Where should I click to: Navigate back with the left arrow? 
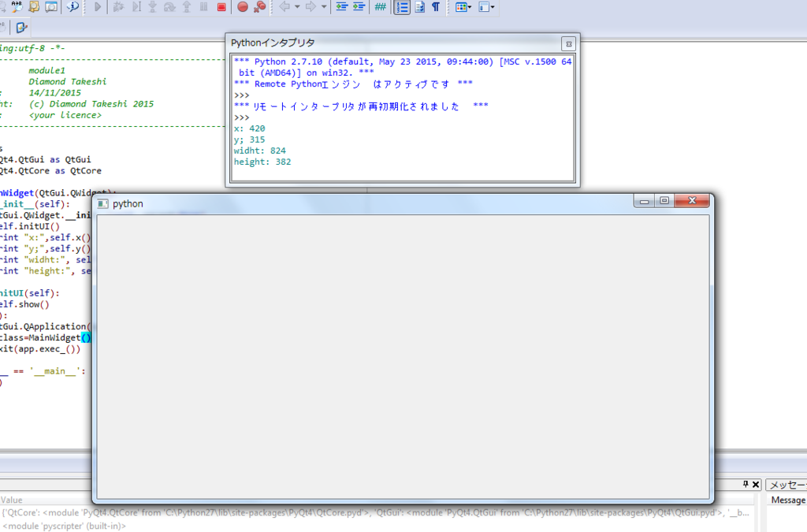(x=284, y=6)
